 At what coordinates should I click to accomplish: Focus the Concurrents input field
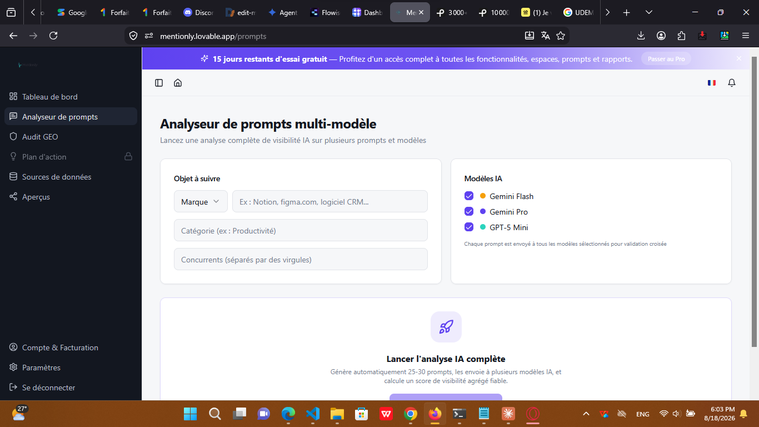pyautogui.click(x=301, y=259)
